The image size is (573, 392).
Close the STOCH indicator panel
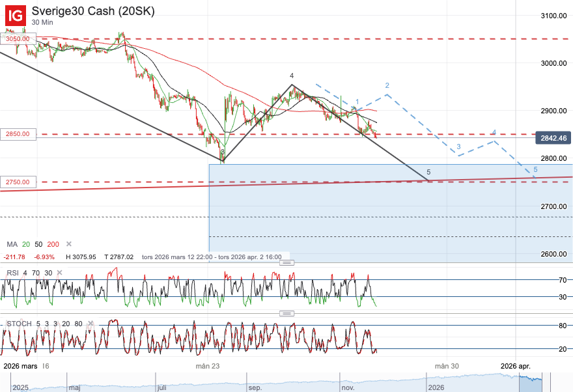coord(91,324)
